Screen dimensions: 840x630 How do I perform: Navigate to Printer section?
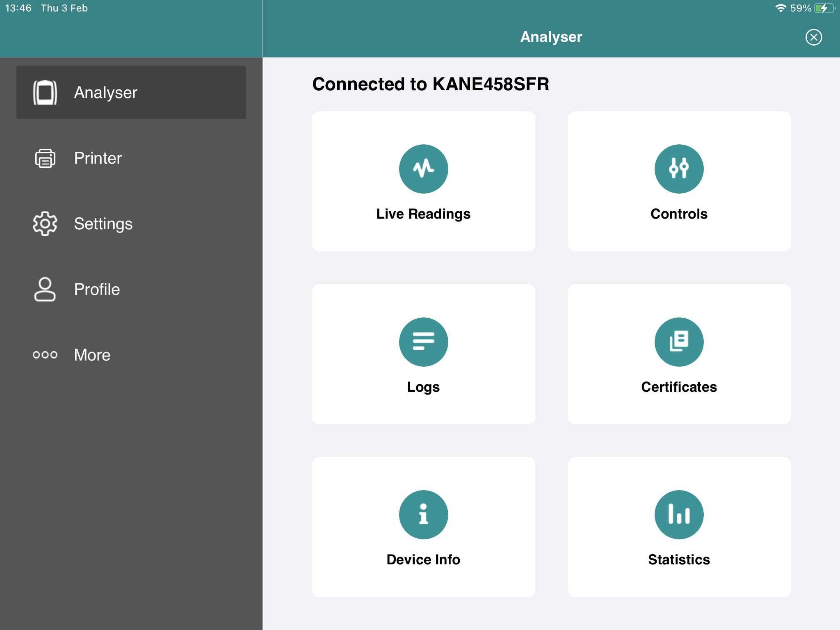[x=132, y=158]
